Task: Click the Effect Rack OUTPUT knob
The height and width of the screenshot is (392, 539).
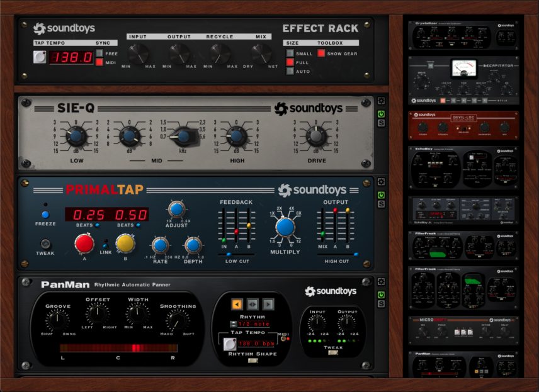Action: [179, 54]
